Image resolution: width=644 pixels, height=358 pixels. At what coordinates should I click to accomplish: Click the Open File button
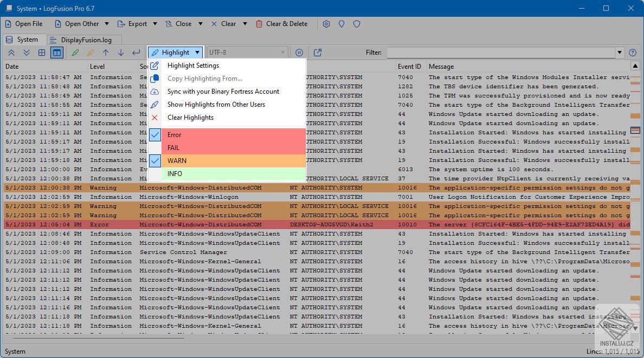[24, 24]
